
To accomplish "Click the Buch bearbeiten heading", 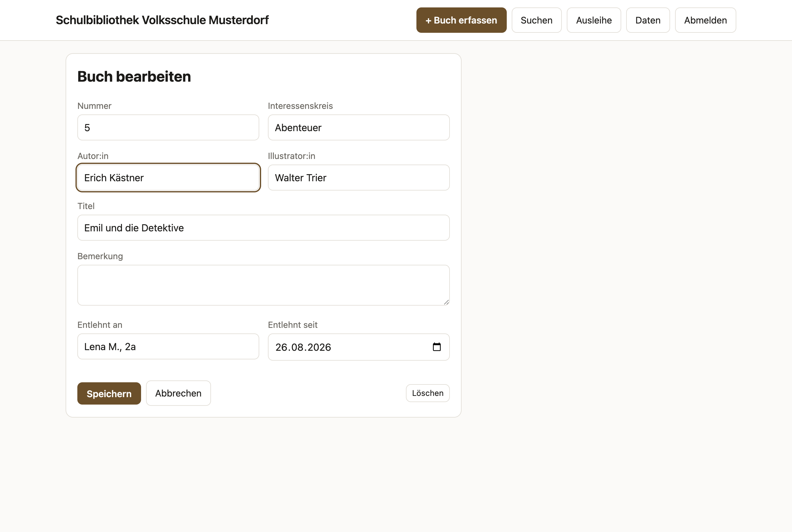I will tap(134, 77).
